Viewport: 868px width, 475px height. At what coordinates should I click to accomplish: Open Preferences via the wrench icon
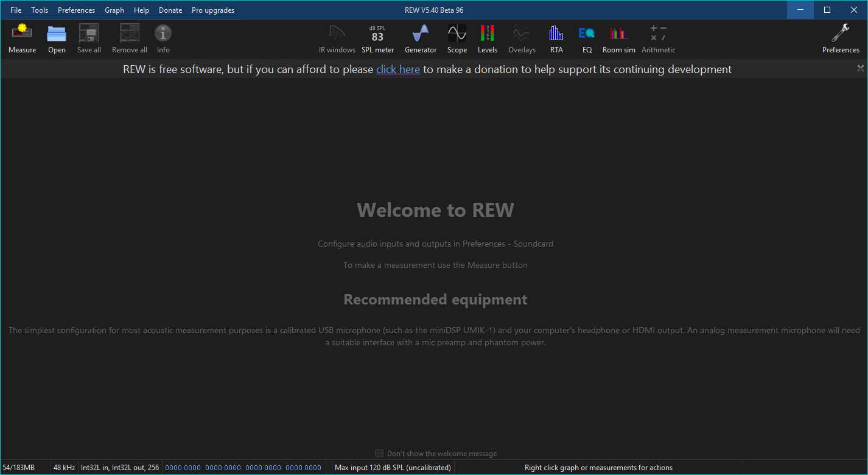pos(841,39)
